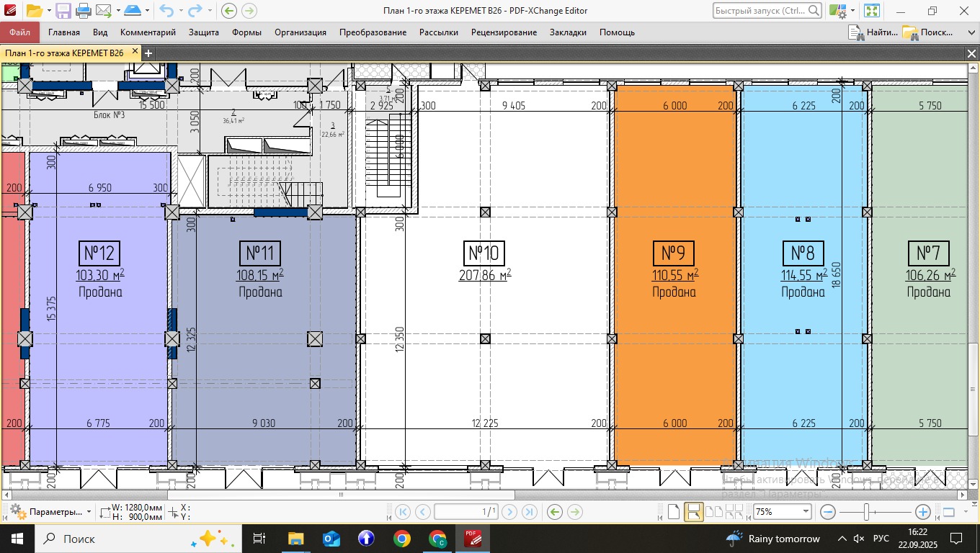
Task: Click the Undo arrow icon
Action: pos(166,11)
